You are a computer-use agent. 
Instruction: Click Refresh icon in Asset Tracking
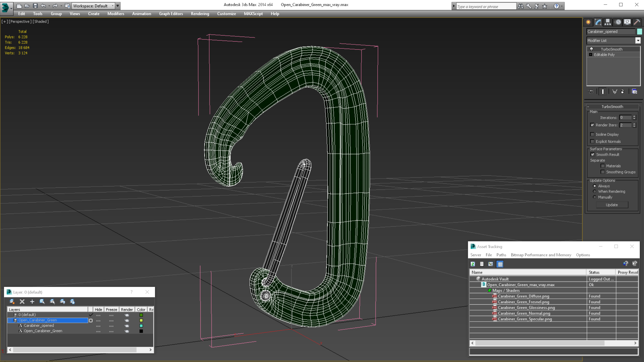pos(473,264)
